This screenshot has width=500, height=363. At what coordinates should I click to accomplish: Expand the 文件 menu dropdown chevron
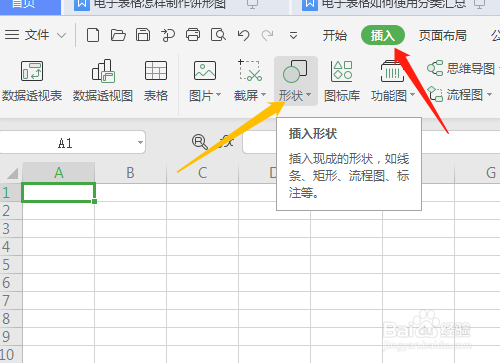[x=62, y=35]
